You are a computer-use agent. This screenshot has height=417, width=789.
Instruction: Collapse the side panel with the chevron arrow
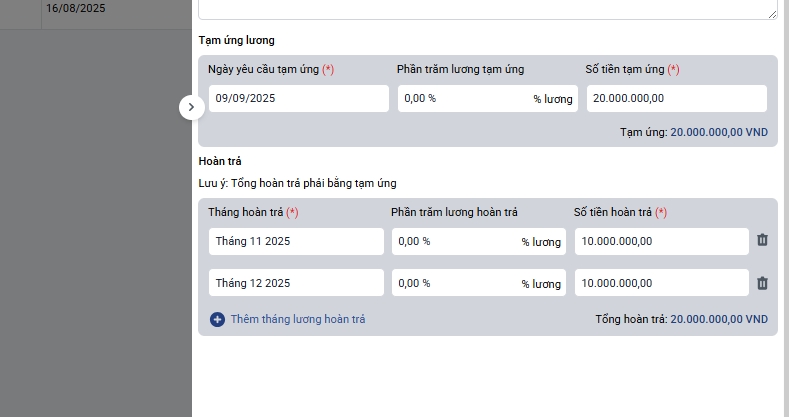[x=191, y=107]
